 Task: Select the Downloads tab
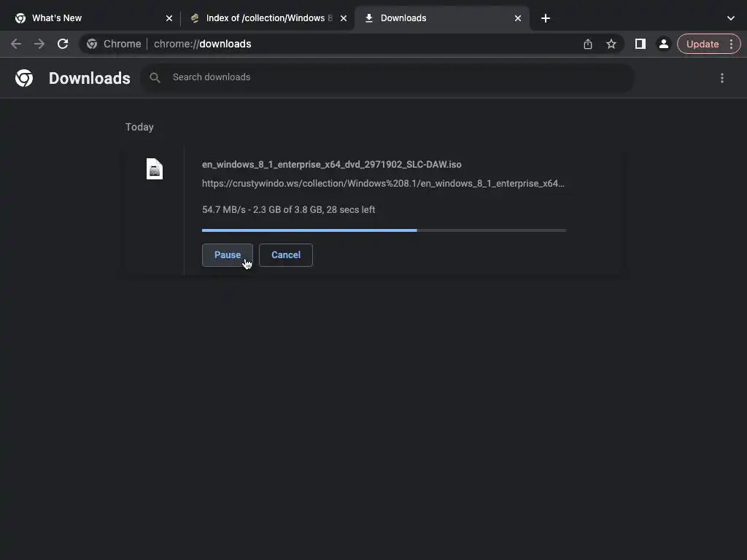(x=442, y=18)
